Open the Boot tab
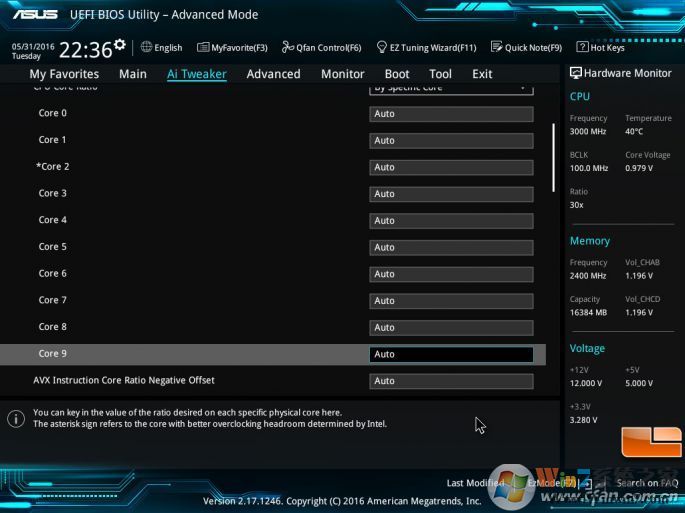 point(397,74)
